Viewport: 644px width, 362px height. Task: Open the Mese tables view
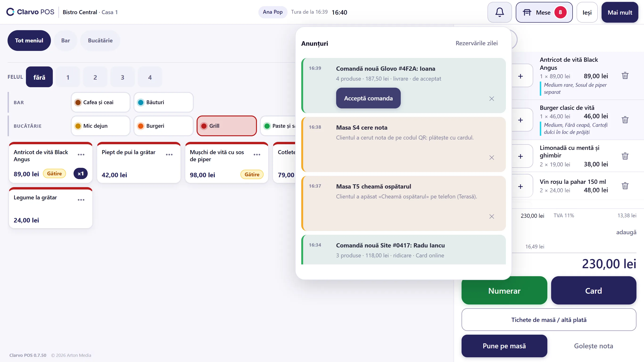click(544, 12)
